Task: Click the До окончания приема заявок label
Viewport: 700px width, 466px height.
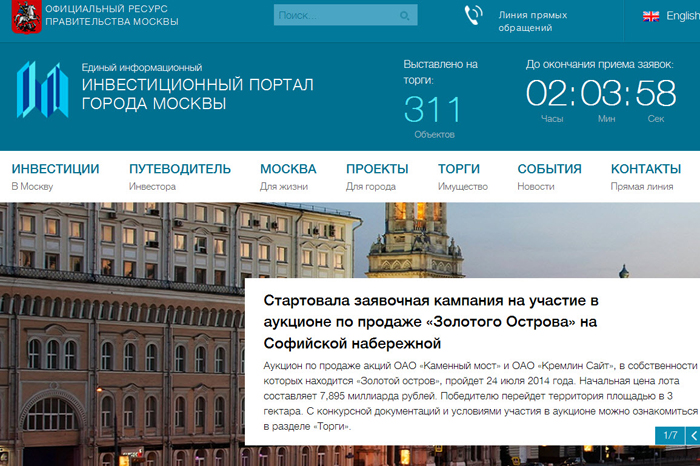Action: [x=600, y=64]
